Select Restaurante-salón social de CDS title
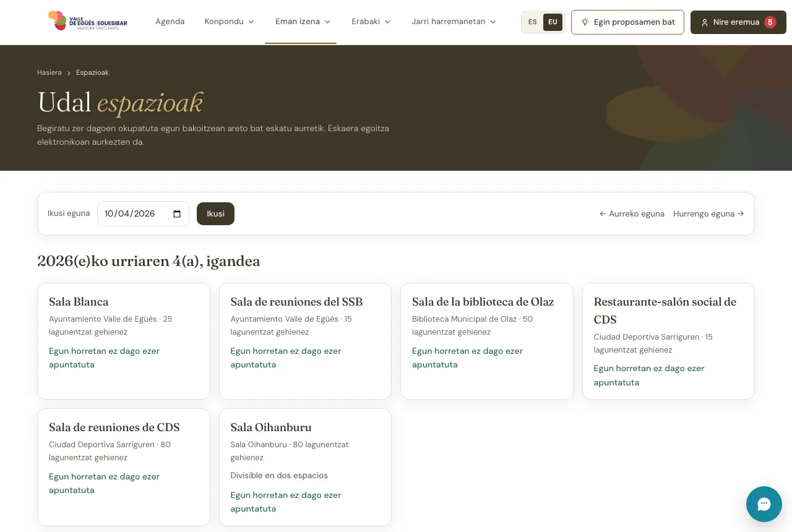Viewport: 792px width, 532px height. click(x=665, y=311)
